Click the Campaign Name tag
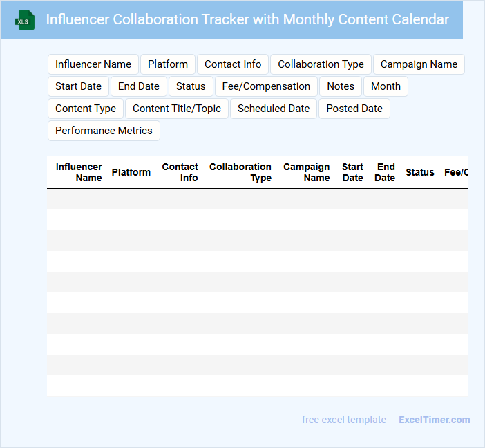This screenshot has width=485, height=448. 419,64
